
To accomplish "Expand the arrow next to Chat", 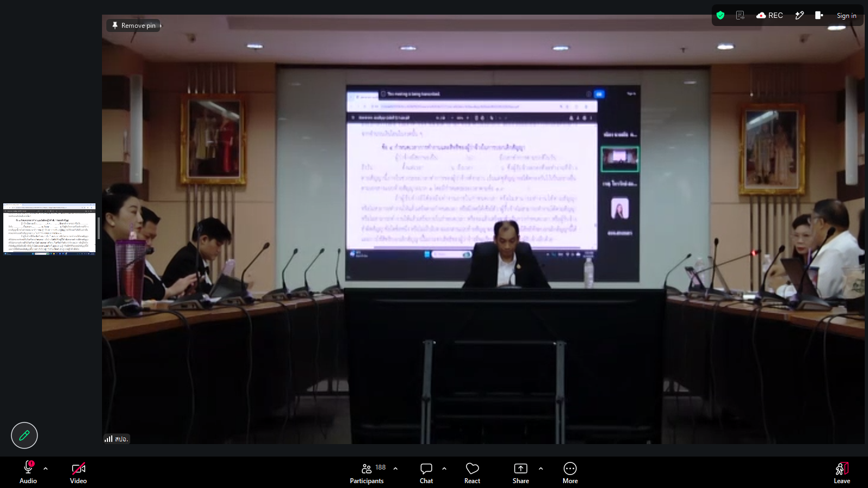I will point(444,468).
